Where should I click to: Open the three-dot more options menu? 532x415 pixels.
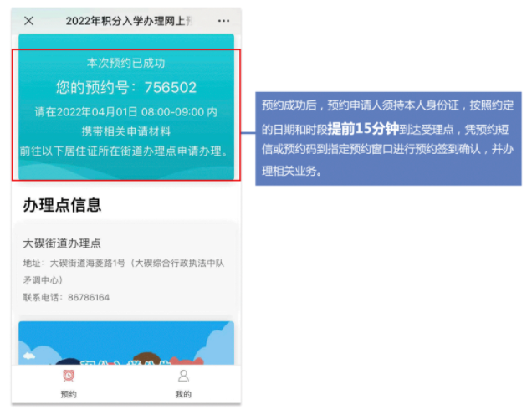pyautogui.click(x=223, y=21)
